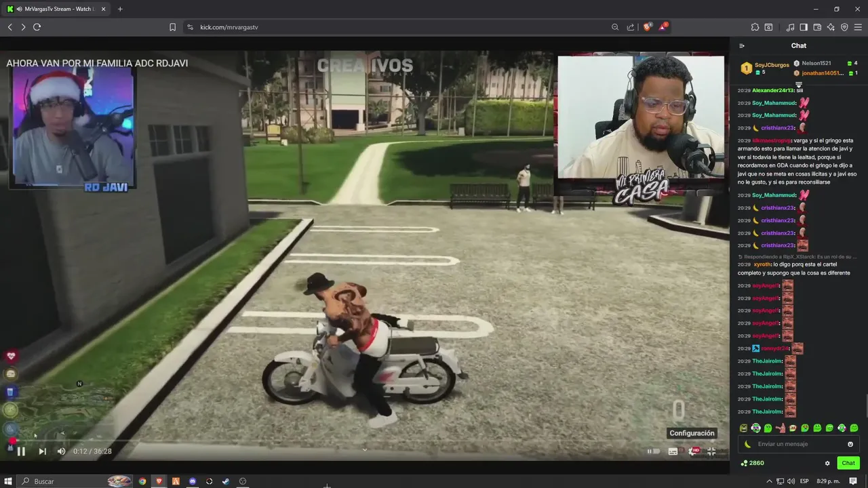Viewport: 868px width, 488px height.
Task: Close the MrVargasTv Stream tab
Action: click(x=103, y=9)
